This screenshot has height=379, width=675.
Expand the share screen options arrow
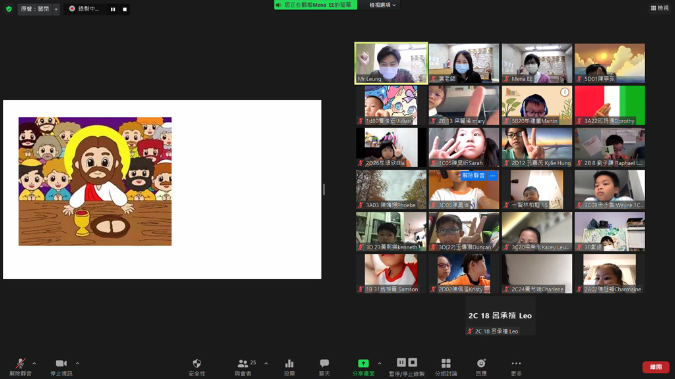379,363
